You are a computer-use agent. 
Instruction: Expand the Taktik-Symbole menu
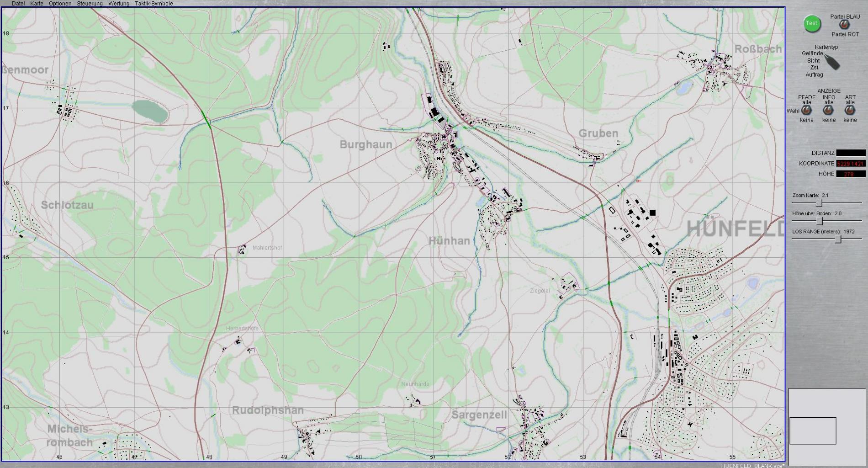[153, 4]
